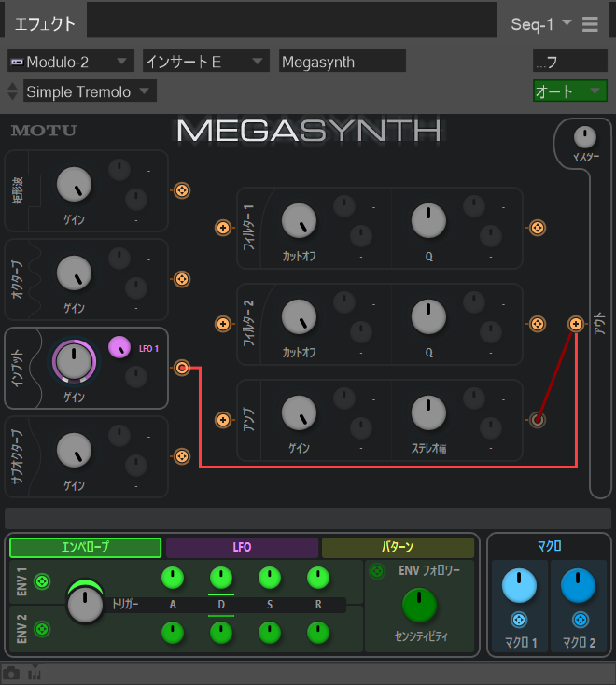Click the sub-octave oscillator output jack

(x=182, y=456)
